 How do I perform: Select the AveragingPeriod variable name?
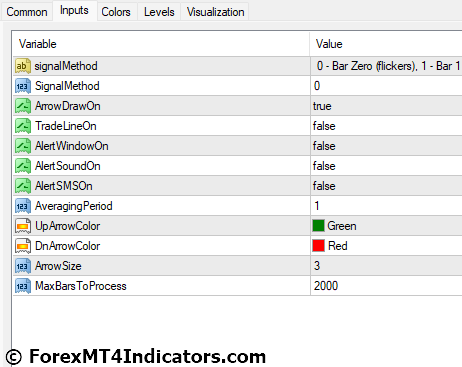pos(74,206)
